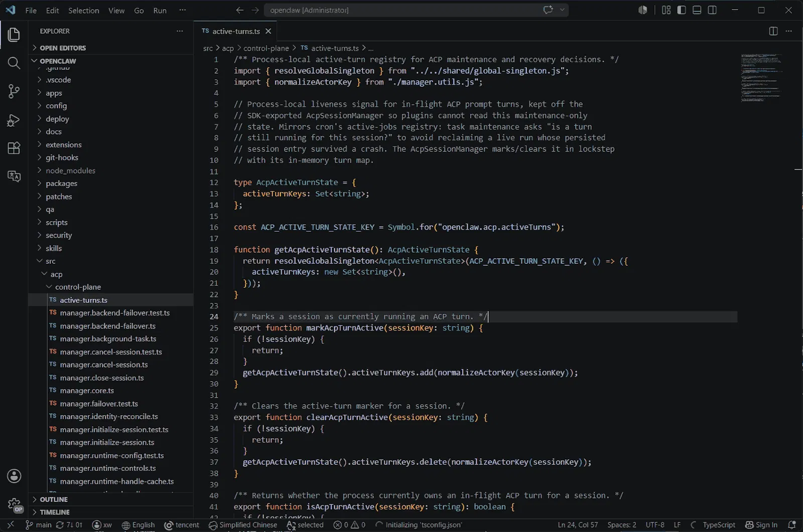Open the File menu
The height and width of the screenshot is (532, 803).
click(31, 11)
